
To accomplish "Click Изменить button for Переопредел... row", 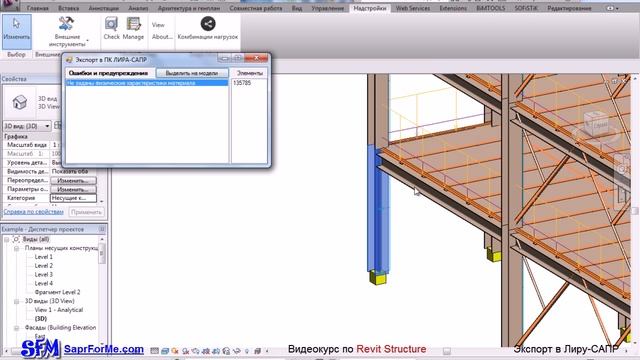I will tap(73, 180).
